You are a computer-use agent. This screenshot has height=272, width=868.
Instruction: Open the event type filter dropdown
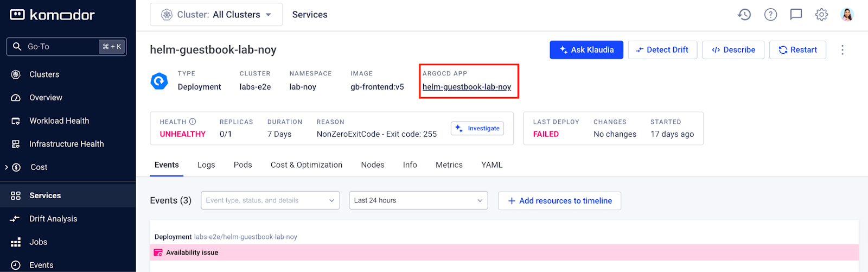270,200
